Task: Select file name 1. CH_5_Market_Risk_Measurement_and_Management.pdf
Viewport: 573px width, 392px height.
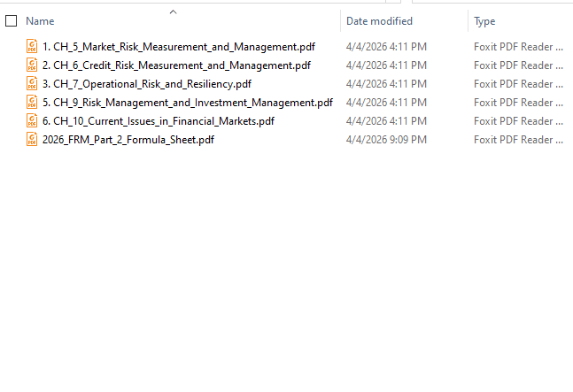Action: pyautogui.click(x=178, y=46)
